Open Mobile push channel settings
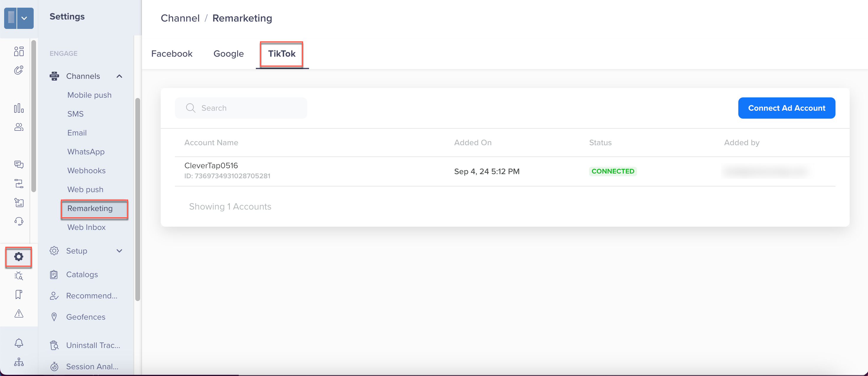 click(89, 95)
